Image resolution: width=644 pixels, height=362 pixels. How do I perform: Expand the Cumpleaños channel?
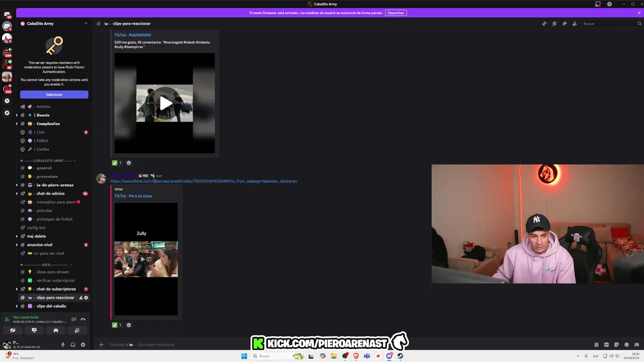17,124
